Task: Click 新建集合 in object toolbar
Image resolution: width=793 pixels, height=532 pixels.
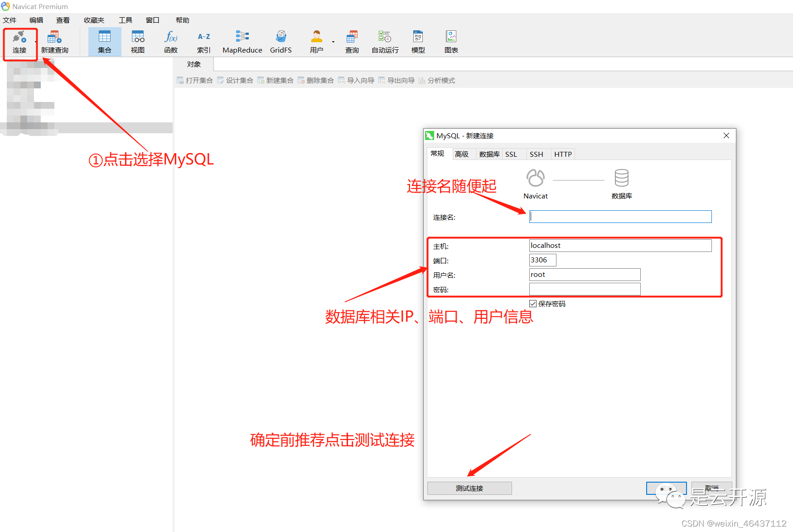Action: coord(276,80)
